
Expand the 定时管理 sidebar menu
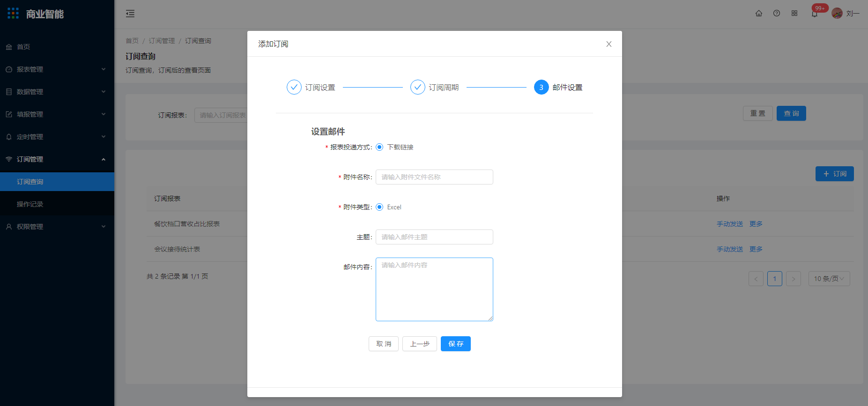pos(57,137)
